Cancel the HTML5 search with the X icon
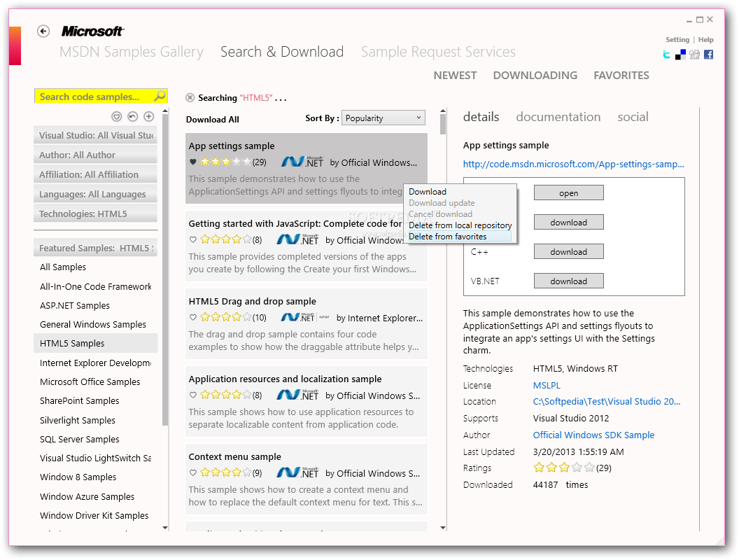The width and height of the screenshot is (739, 560). coord(190,97)
